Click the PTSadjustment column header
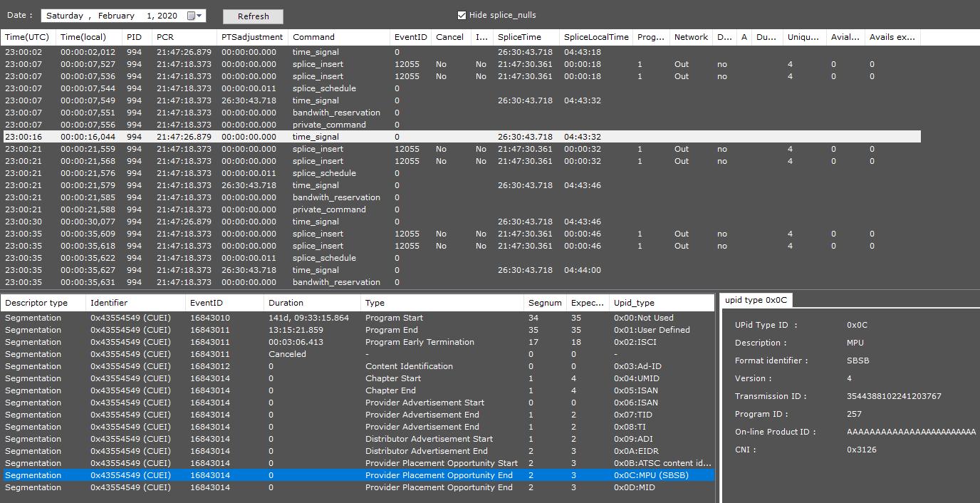This screenshot has width=980, height=503. [253, 37]
